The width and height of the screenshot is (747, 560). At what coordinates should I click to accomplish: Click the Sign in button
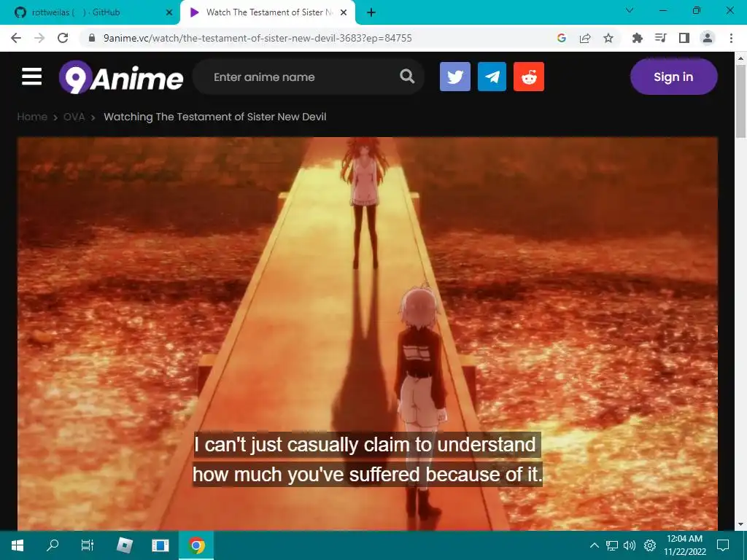(673, 77)
